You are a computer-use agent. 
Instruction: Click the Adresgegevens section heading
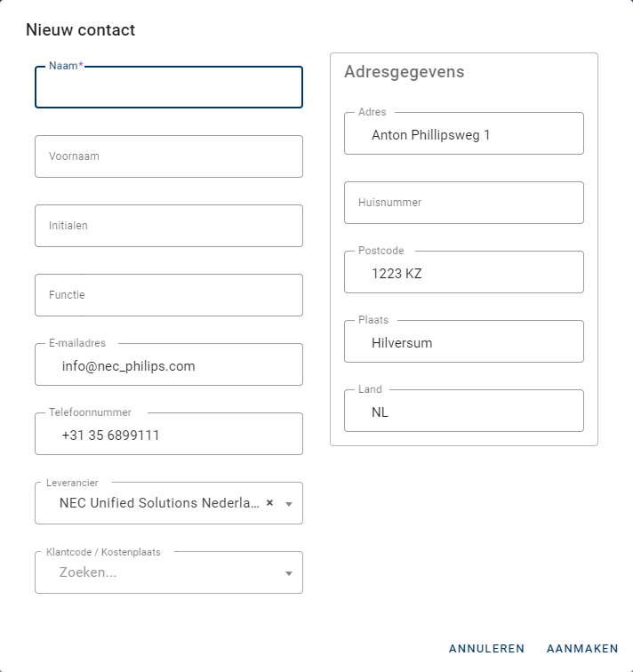(404, 72)
